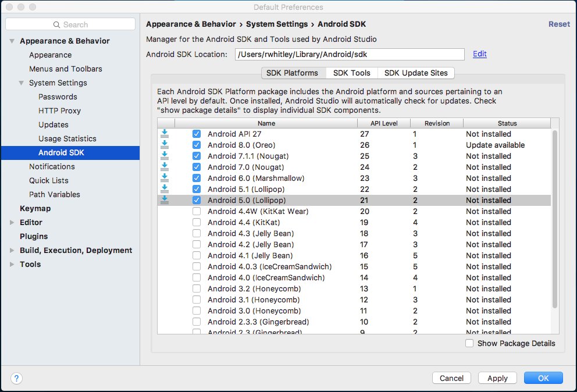This screenshot has width=577, height=392.
Task: Click 'Update available' status text
Action: tap(496, 145)
